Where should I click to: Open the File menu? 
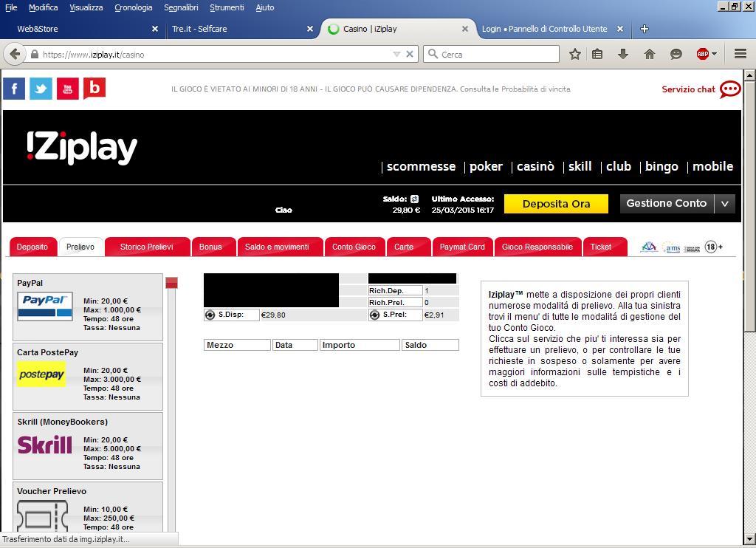point(11,7)
